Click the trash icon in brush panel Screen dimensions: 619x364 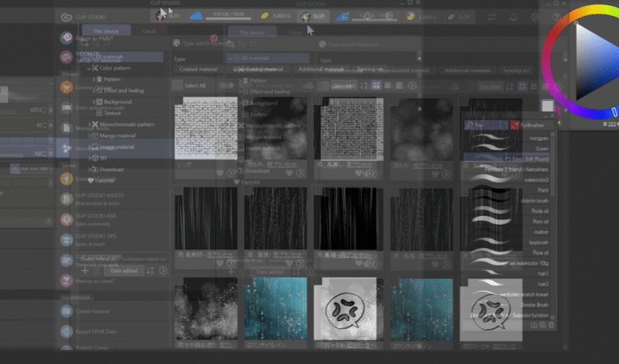click(x=551, y=325)
